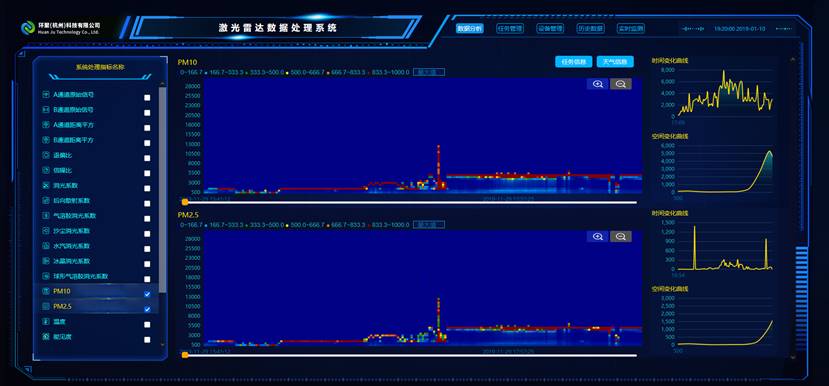Click the PM2.5 indicator icon in sidebar
This screenshot has height=386, width=829.
tap(45, 306)
